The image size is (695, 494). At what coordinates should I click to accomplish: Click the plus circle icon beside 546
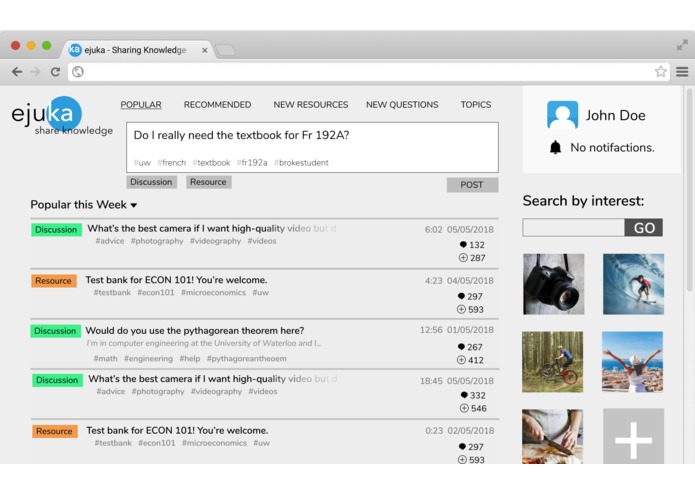464,408
